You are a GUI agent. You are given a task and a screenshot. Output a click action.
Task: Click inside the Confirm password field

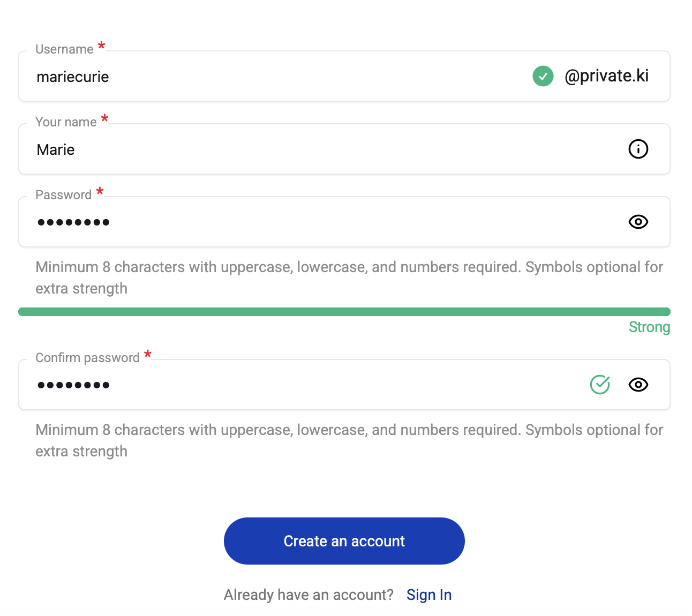pos(268,385)
